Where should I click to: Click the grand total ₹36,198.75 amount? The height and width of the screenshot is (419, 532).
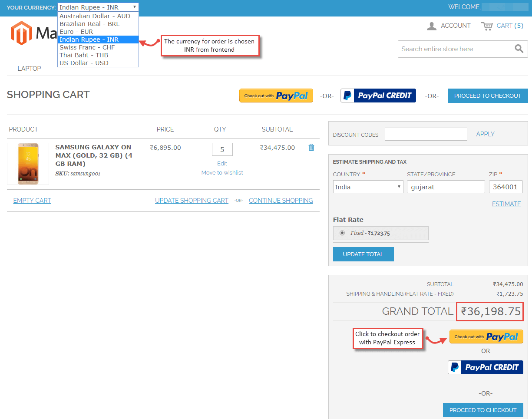click(x=491, y=311)
